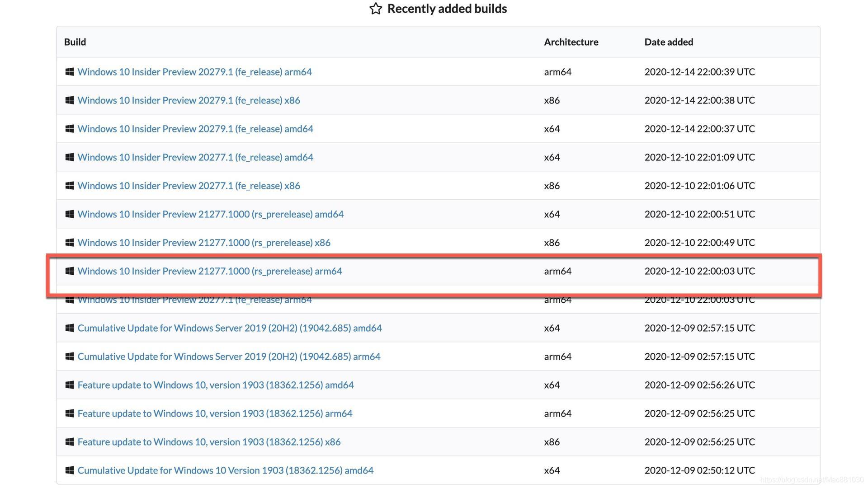The width and height of the screenshot is (868, 488).
Task: Click x64 cell in Cumulative Update Windows 10 1903 row
Action: [552, 470]
